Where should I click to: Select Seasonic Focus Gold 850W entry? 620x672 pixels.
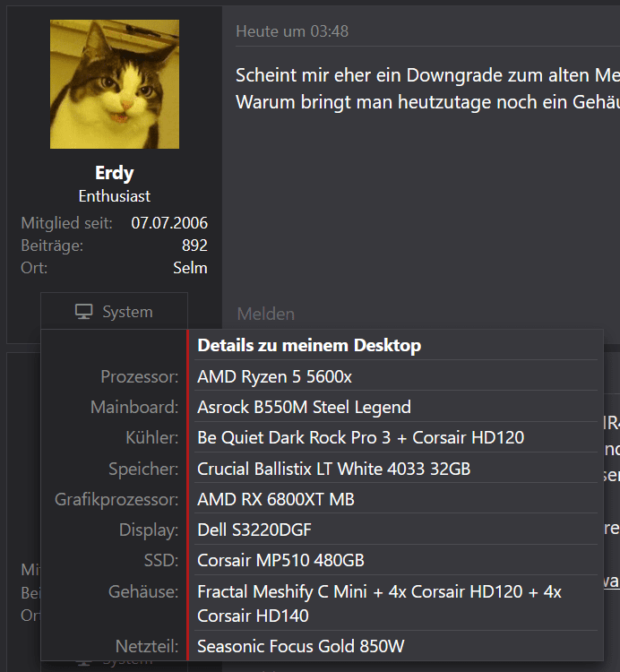301,646
